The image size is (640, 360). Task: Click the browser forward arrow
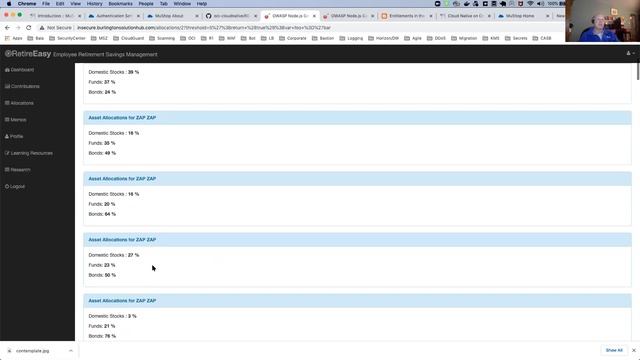18,28
